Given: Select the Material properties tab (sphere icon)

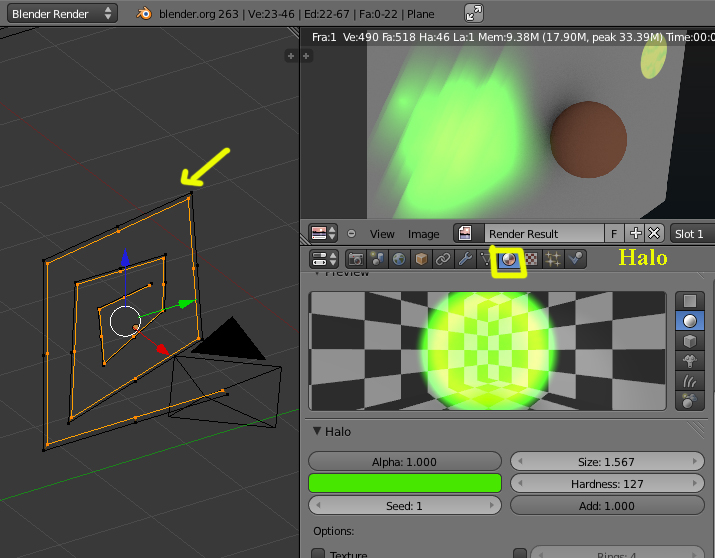Looking at the screenshot, I should click(x=508, y=259).
